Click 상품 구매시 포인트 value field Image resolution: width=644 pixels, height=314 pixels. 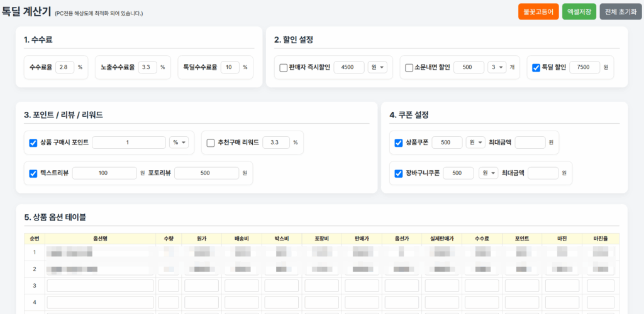(x=129, y=143)
